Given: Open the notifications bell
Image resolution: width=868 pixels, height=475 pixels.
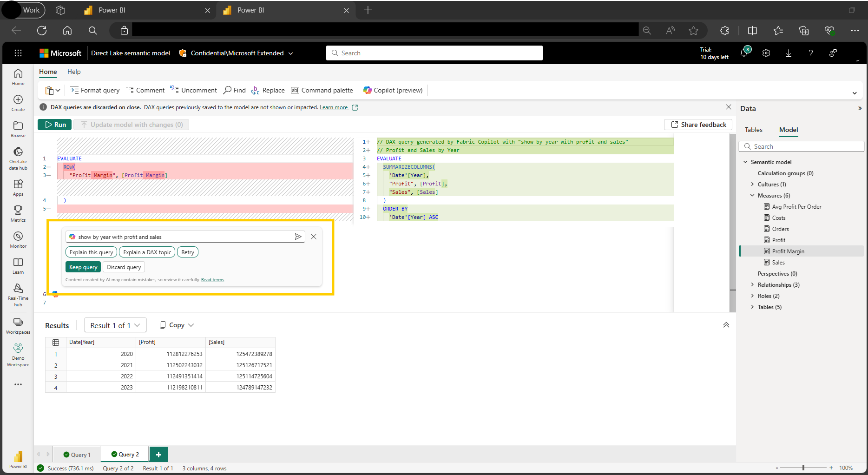Looking at the screenshot, I should 744,53.
